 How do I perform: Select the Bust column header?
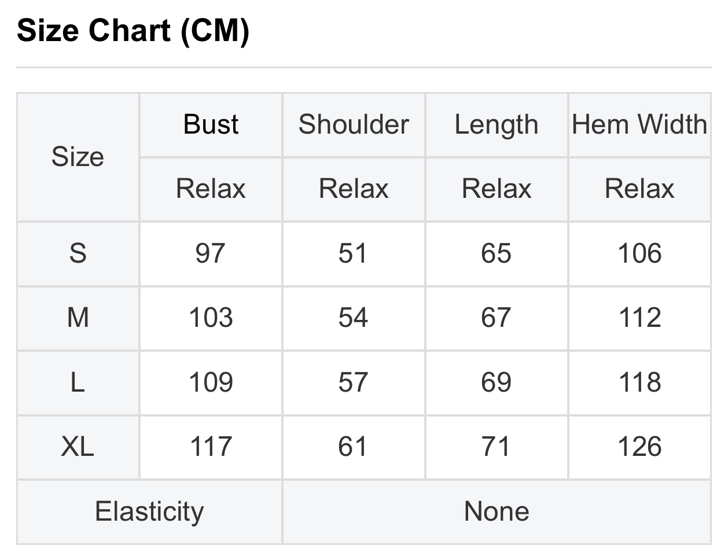211,125
